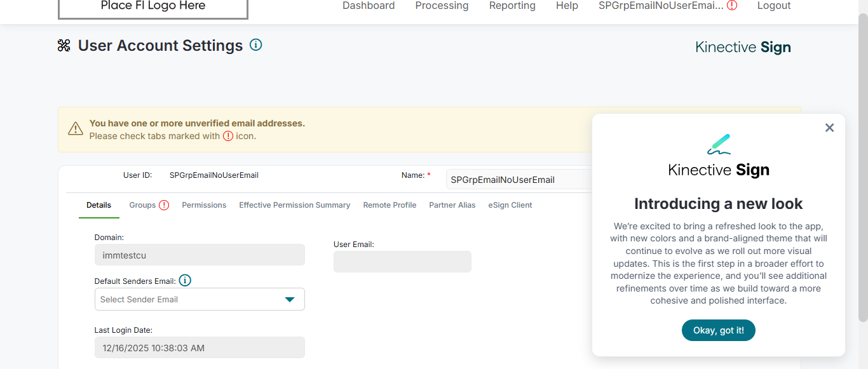
Task: Click the Domain field showing immtestcu
Action: [x=200, y=255]
